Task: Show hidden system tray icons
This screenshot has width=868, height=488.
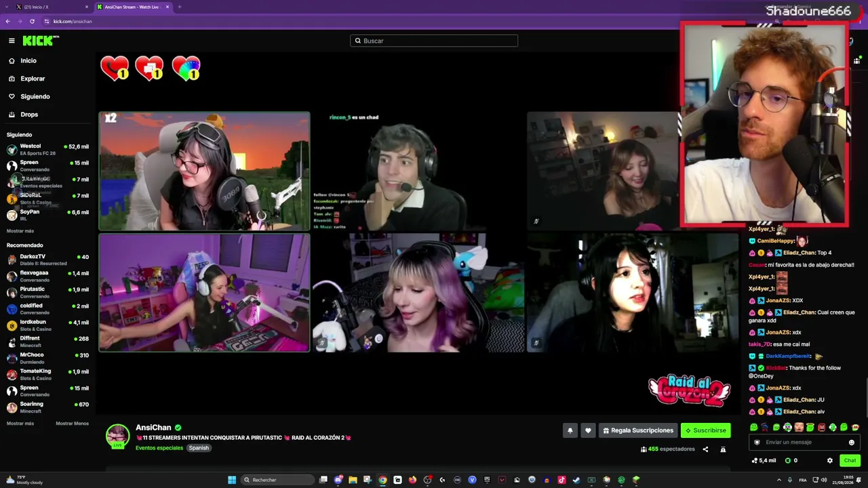Action: tap(778, 480)
